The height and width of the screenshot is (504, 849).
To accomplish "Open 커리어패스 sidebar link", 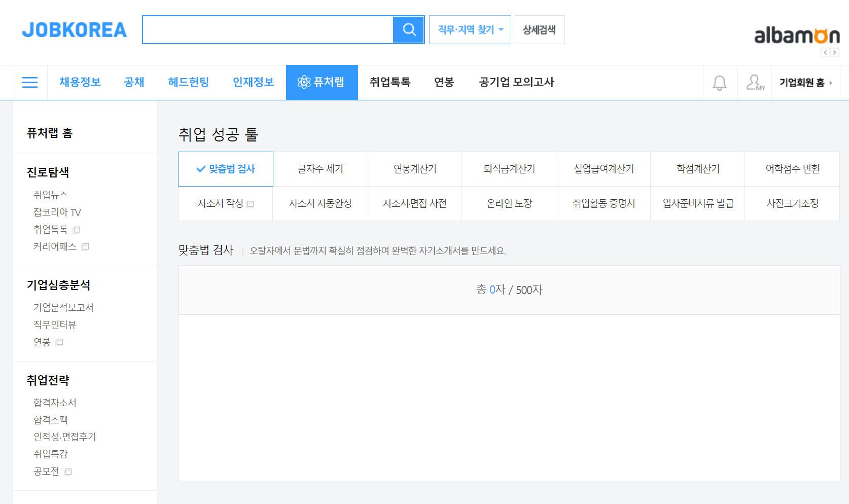I will pos(55,247).
